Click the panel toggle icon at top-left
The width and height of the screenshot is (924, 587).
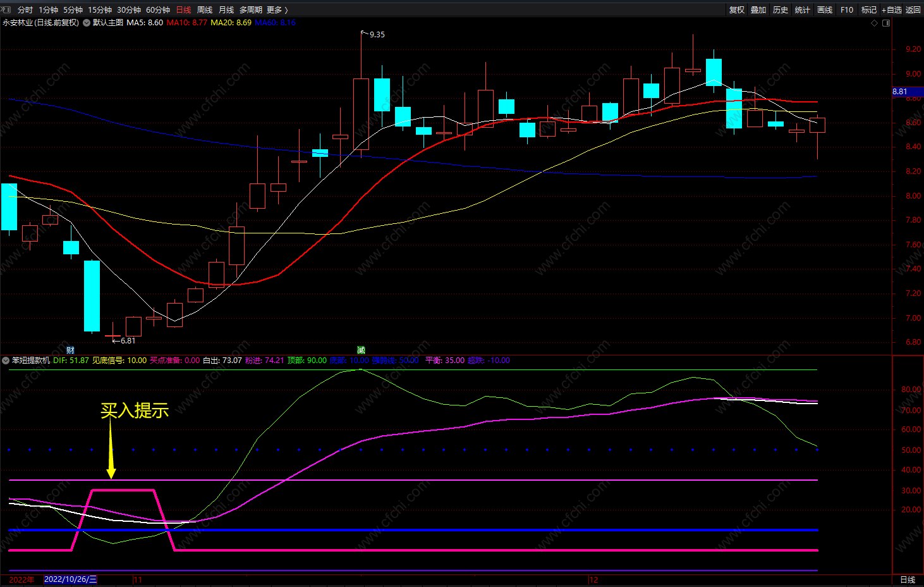click(6, 9)
